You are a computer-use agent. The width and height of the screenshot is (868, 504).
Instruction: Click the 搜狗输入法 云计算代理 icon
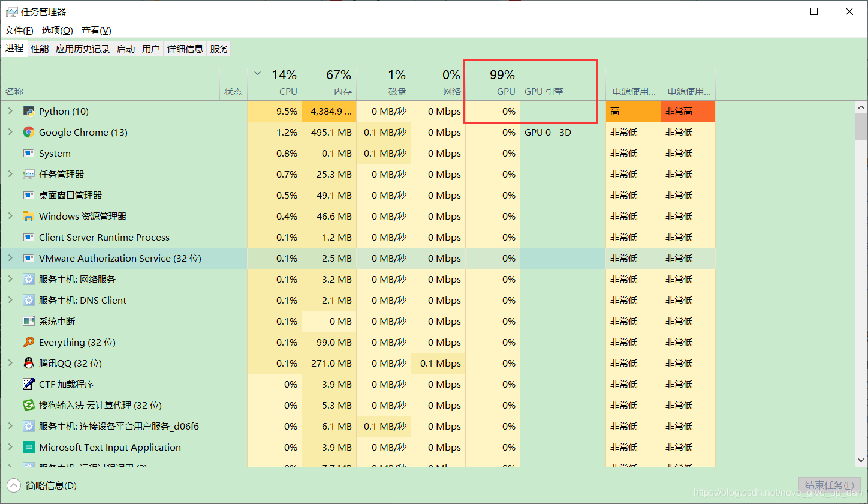point(28,405)
